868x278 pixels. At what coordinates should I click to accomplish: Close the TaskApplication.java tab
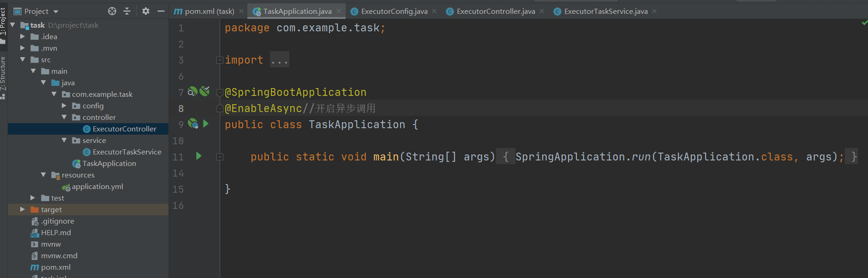point(339,11)
